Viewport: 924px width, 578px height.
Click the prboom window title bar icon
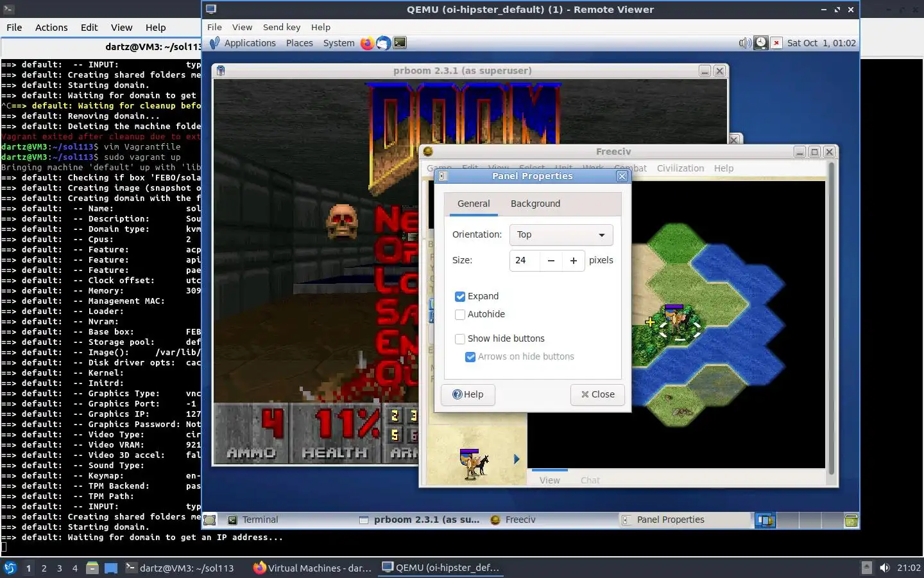(221, 71)
